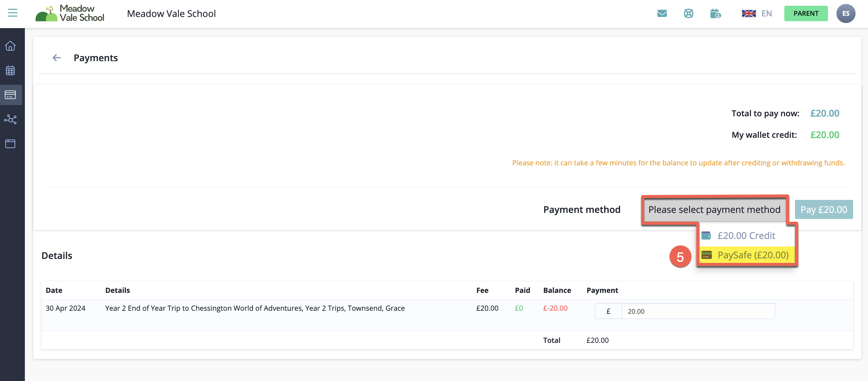Open the window panel sidebar icon
Image resolution: width=868 pixels, height=381 pixels.
pos(10,144)
